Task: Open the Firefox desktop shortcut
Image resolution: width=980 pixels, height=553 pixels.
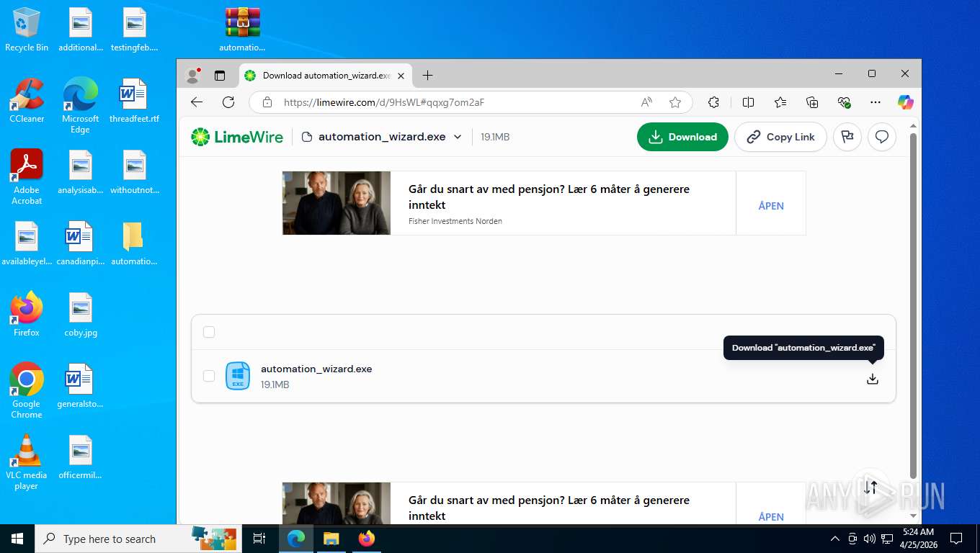Action: 27,315
